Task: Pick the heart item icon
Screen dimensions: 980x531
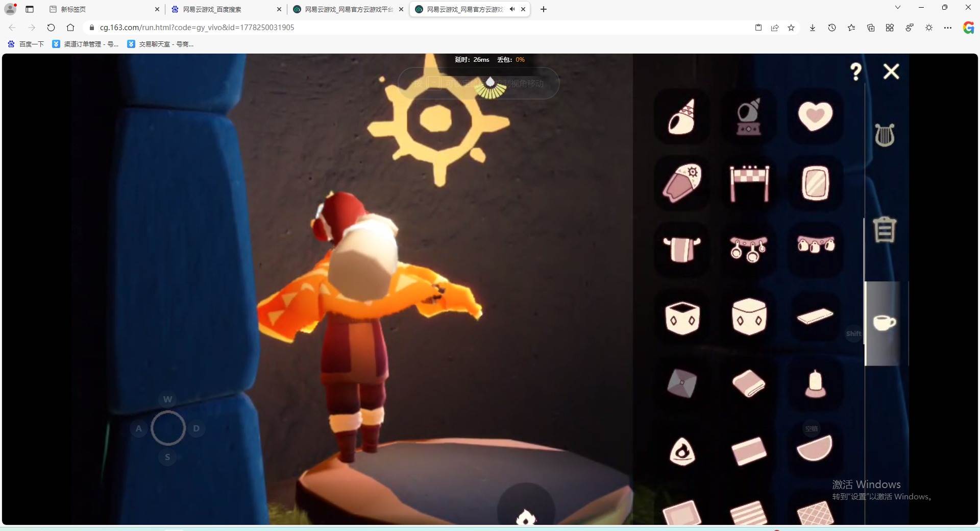Action: click(815, 117)
